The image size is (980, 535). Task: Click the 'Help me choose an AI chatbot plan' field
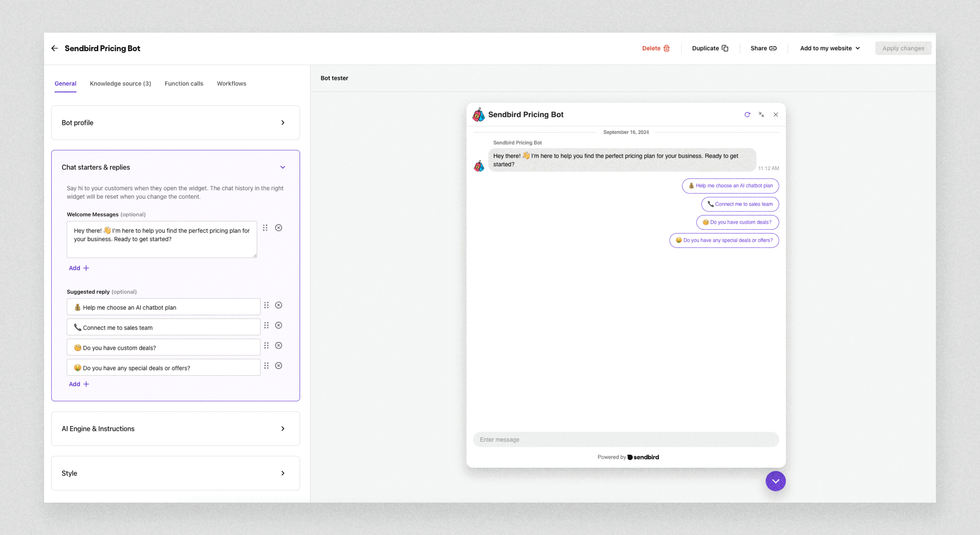point(164,307)
